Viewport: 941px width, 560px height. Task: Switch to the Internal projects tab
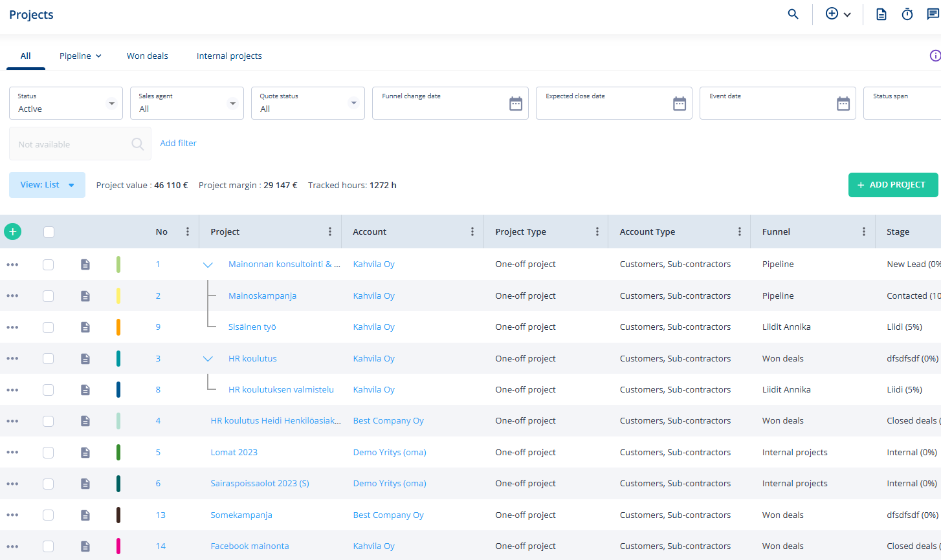(x=229, y=56)
